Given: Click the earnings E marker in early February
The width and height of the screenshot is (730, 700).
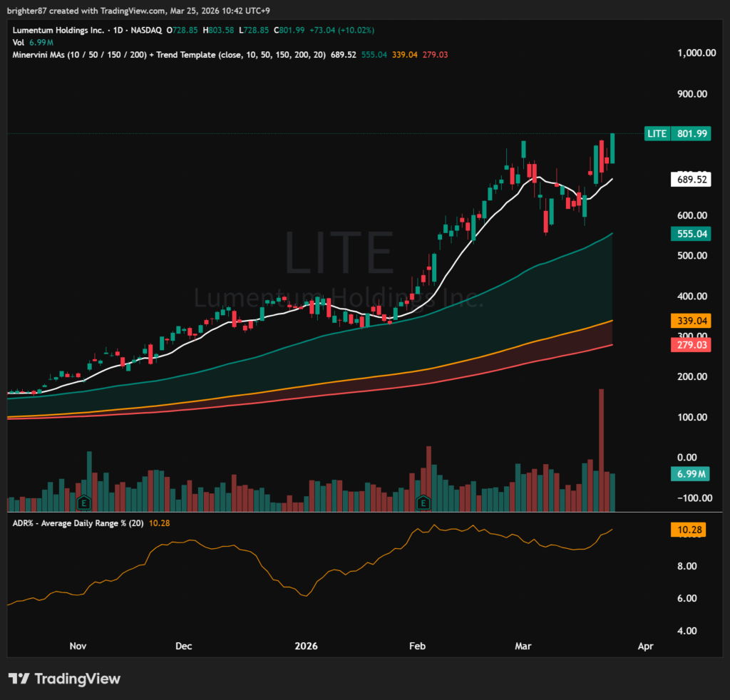Looking at the screenshot, I should point(423,502).
